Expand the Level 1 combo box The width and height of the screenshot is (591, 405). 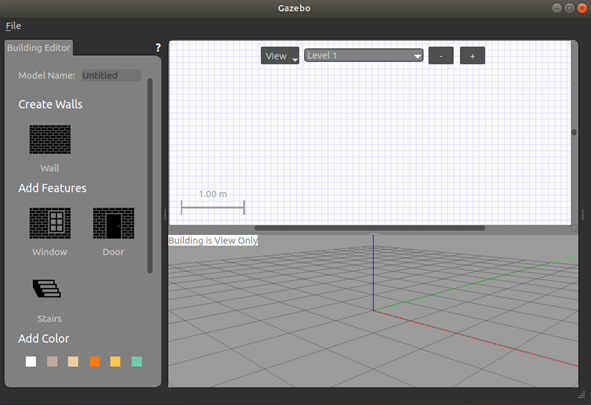pyautogui.click(x=364, y=55)
